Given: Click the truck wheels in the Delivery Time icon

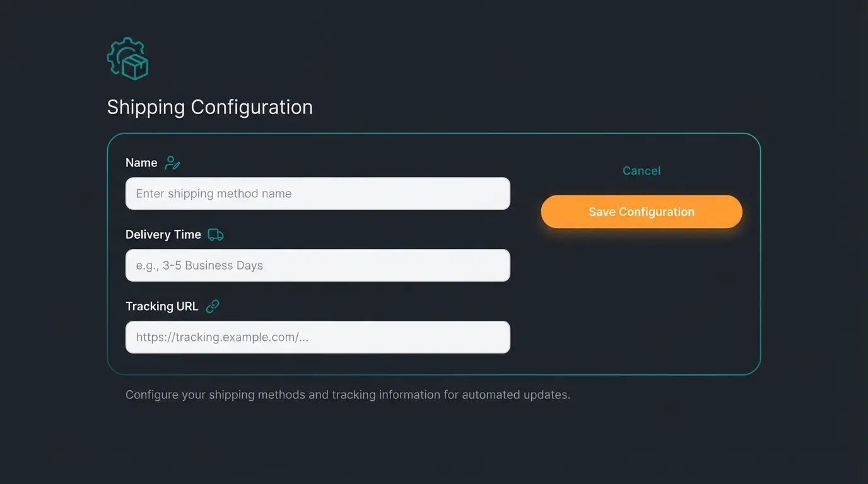Looking at the screenshot, I should pyautogui.click(x=214, y=238).
